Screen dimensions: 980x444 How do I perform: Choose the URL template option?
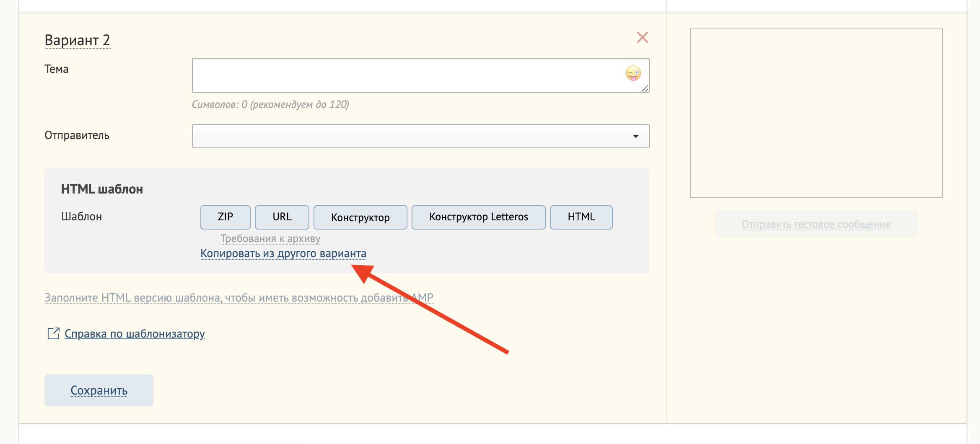282,217
